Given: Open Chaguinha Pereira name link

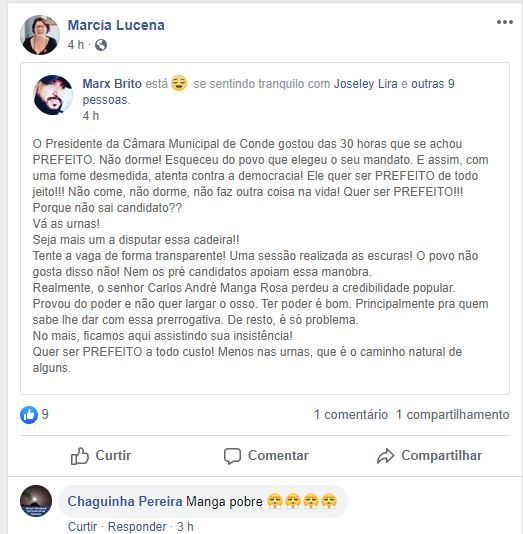Looking at the screenshot, I should tap(125, 502).
